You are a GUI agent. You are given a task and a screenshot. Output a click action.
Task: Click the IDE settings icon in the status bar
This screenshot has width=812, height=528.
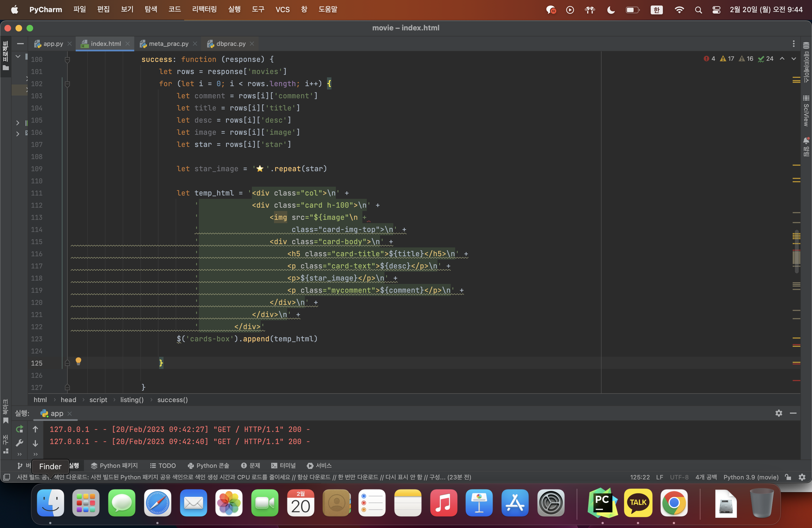pyautogui.click(x=802, y=477)
